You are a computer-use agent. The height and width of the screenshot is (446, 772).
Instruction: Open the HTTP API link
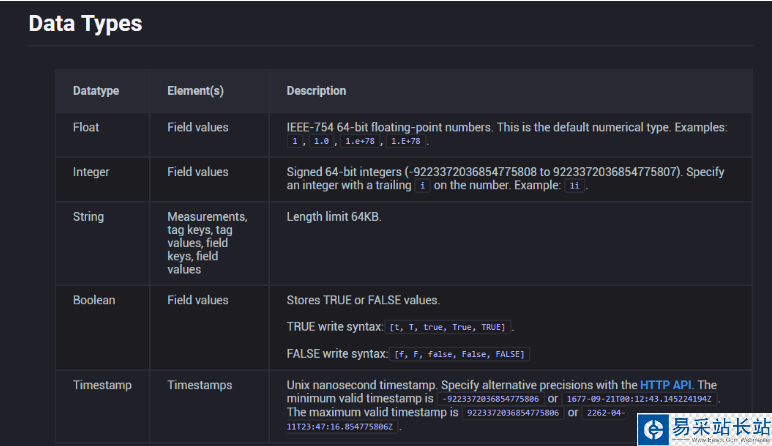coord(667,385)
